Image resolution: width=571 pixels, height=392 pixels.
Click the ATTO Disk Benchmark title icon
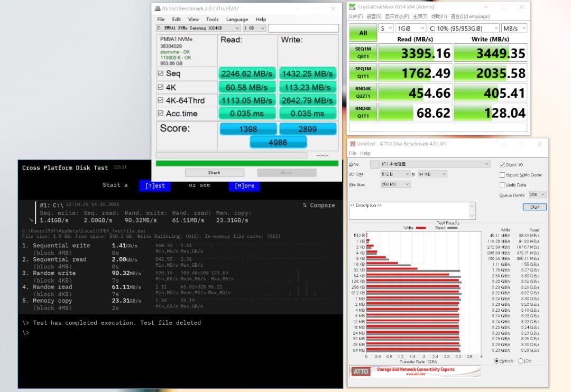click(x=352, y=144)
